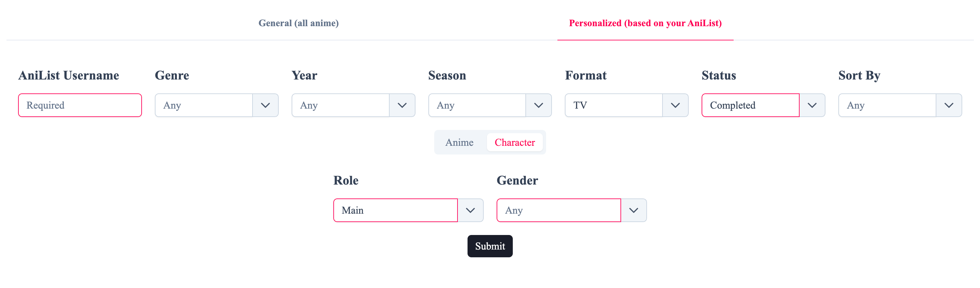Click the Year dropdown arrow

402,105
